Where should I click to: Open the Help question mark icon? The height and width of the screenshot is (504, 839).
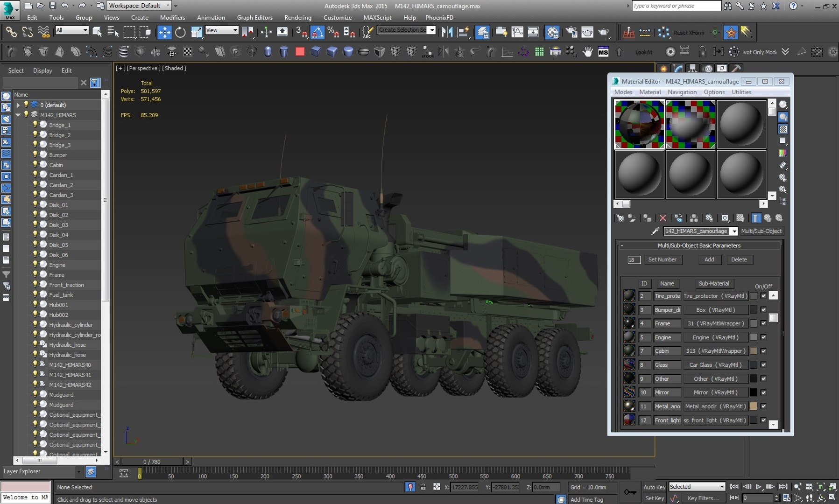click(x=793, y=6)
